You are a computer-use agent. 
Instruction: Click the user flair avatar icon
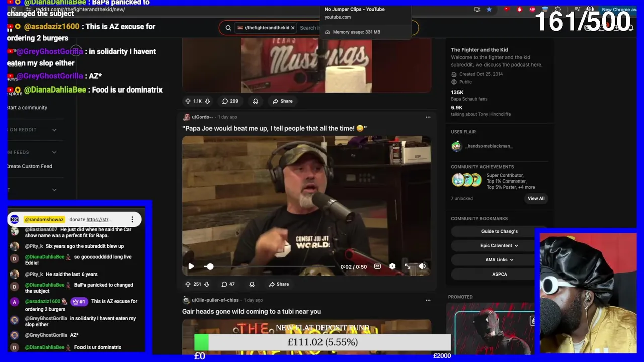click(456, 146)
